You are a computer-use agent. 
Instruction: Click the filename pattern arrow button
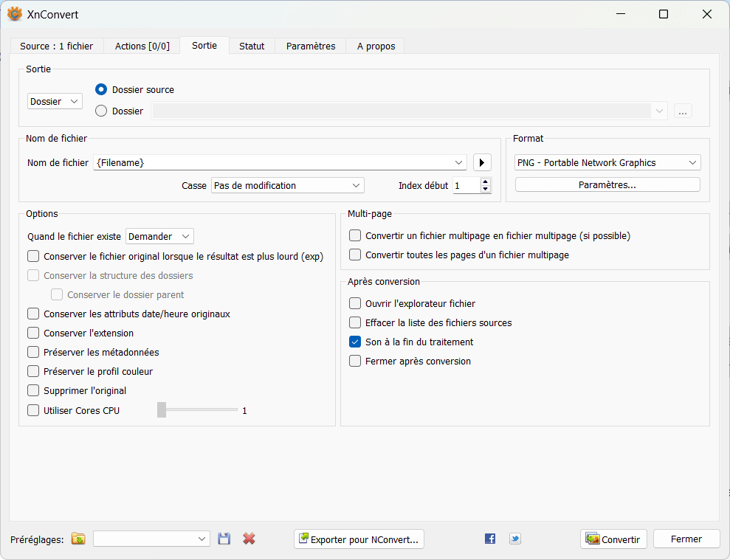[482, 162]
